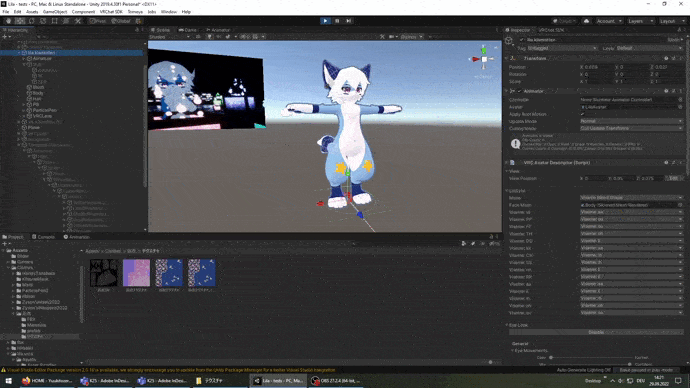This screenshot has height=388, width=690.
Task: Toggle grid snapping icon in main toolbar
Action: [x=139, y=21]
